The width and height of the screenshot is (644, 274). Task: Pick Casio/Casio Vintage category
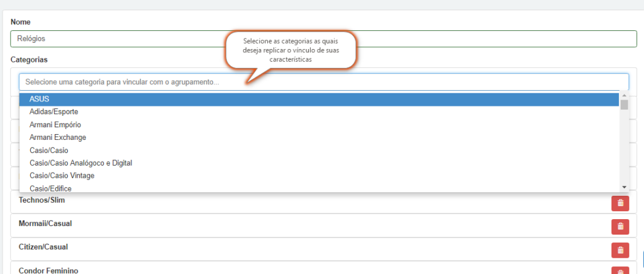coord(319,176)
